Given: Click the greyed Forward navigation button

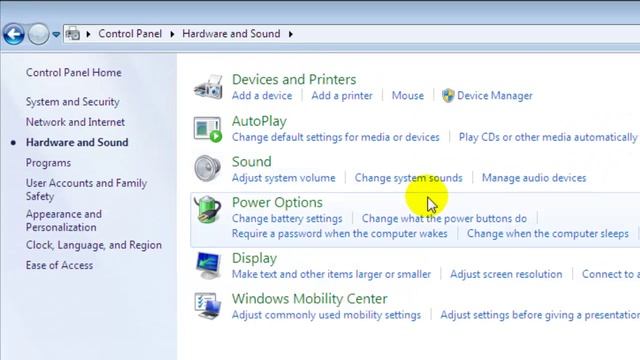Looking at the screenshot, I should pyautogui.click(x=38, y=34).
